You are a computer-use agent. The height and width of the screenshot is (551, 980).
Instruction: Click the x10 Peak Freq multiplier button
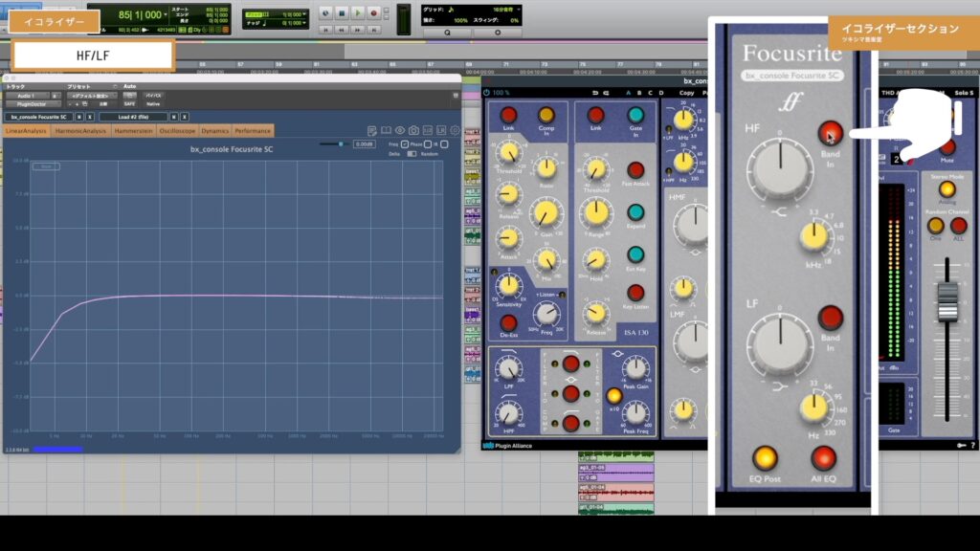point(613,395)
